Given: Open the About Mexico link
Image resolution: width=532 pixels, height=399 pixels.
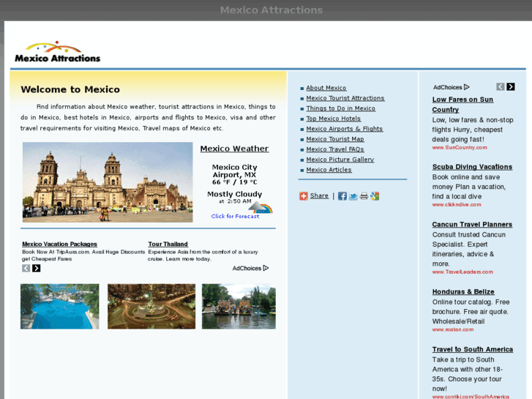Looking at the screenshot, I should 326,88.
